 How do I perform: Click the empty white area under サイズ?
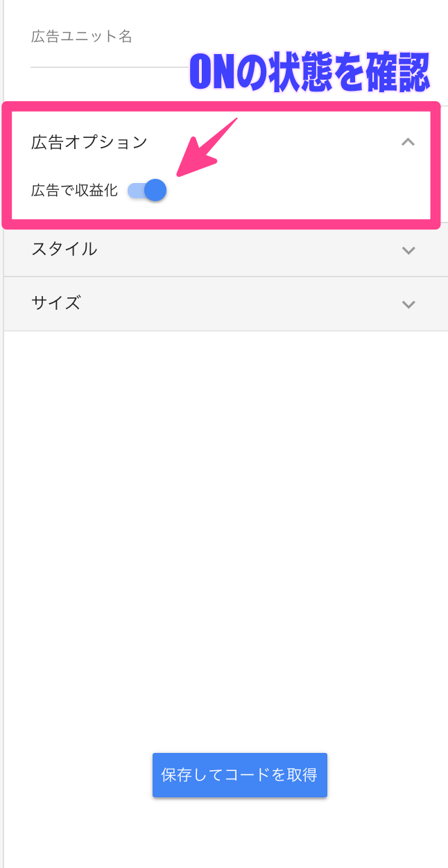[226, 527]
